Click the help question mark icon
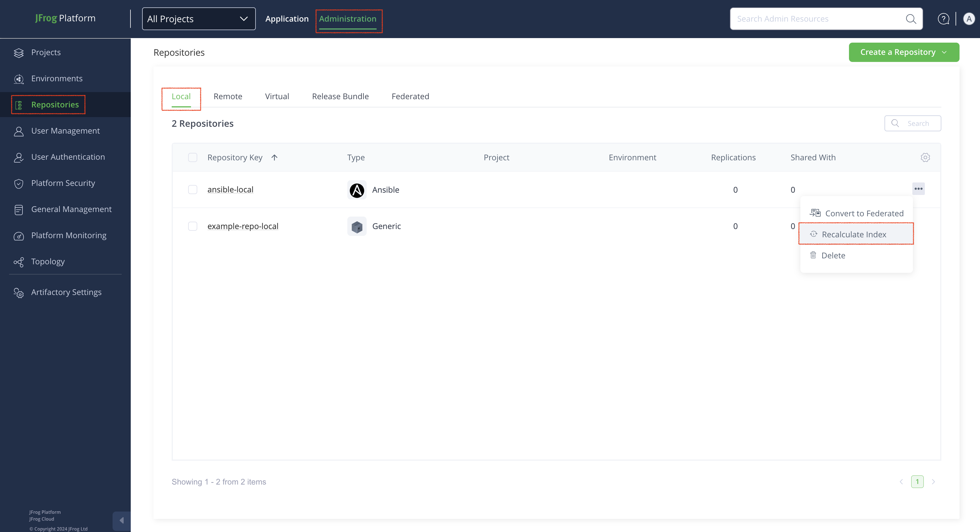The height and width of the screenshot is (532, 980). click(x=943, y=19)
